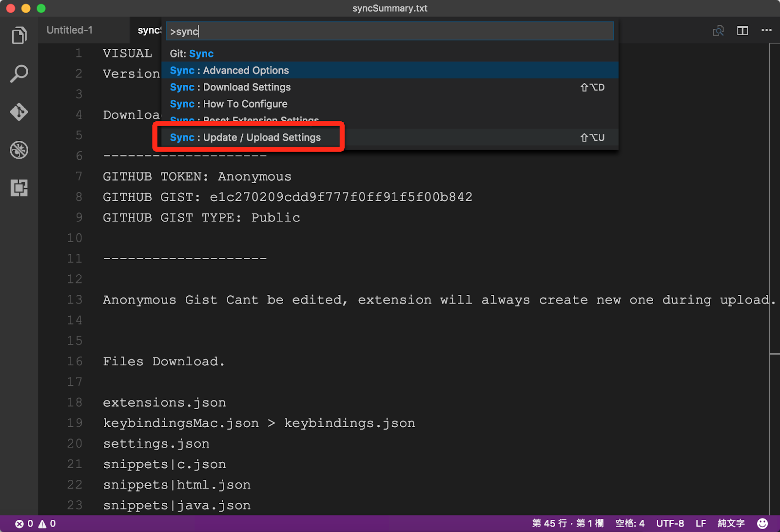The width and height of the screenshot is (780, 532).
Task: Split the editor using split icon
Action: click(x=742, y=31)
